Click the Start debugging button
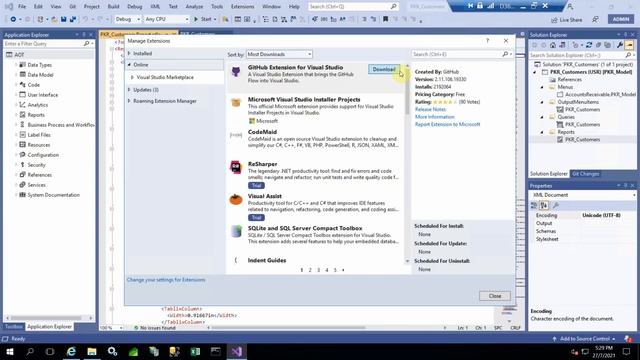The width and height of the screenshot is (640, 360). 203,19
